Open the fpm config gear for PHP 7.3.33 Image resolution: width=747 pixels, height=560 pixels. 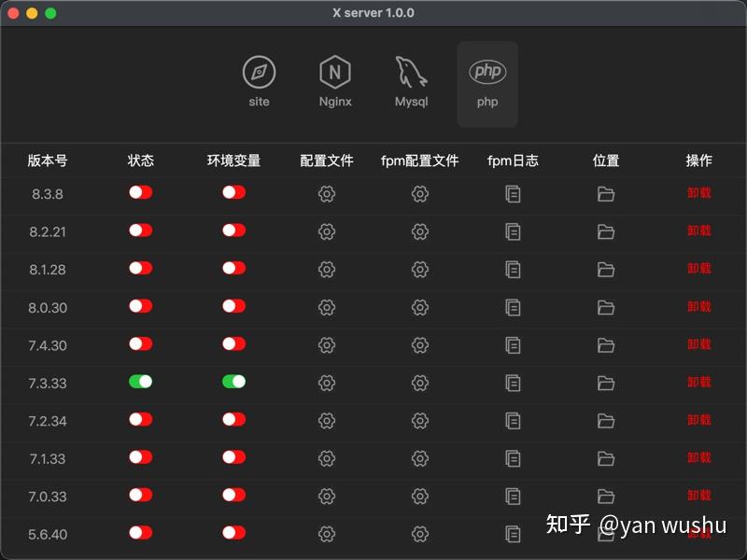(x=420, y=383)
